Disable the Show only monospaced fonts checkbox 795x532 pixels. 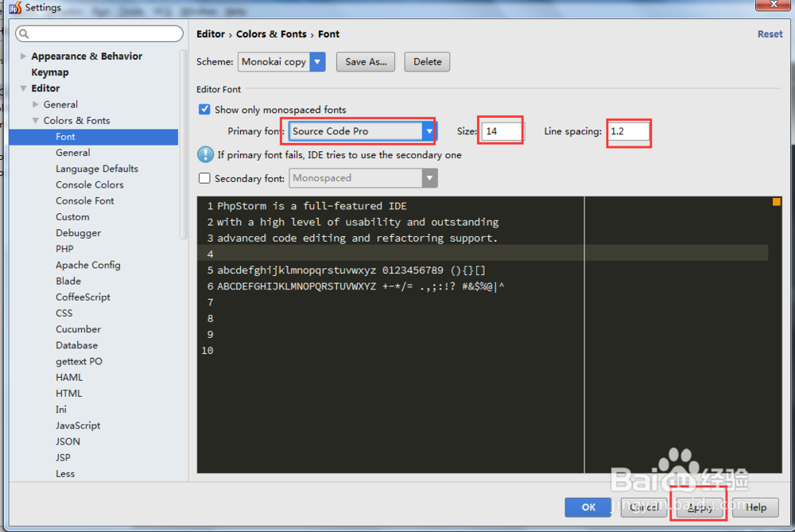204,110
